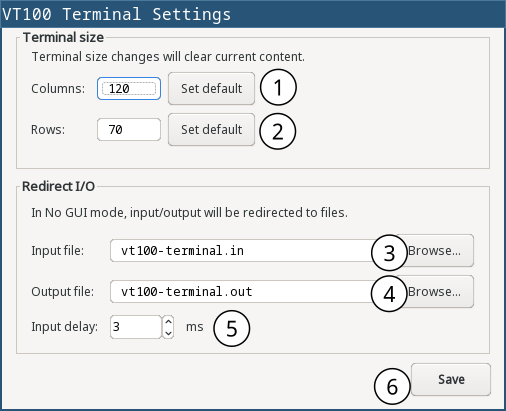Image resolution: width=506 pixels, height=411 pixels.
Task: Click the VT100 Terminal Settings title bar
Action: (x=253, y=14)
